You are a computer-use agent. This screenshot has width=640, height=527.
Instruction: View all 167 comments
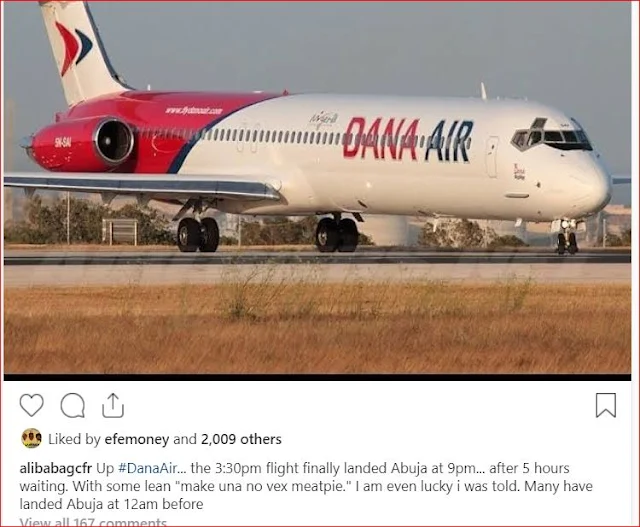click(x=93, y=522)
